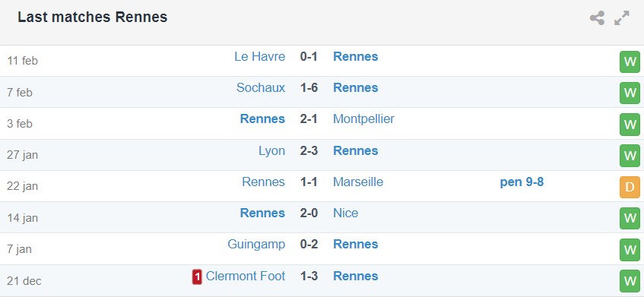Click the Guingamp team link
The width and height of the screenshot is (644, 297).
(256, 245)
